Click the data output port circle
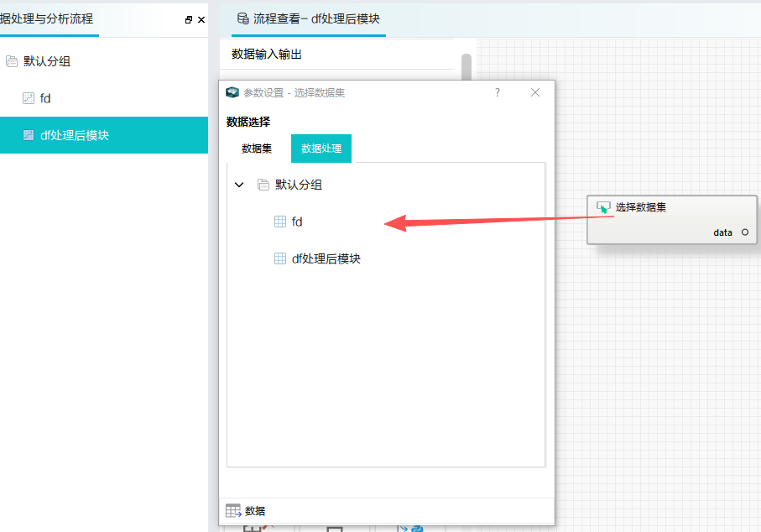The width and height of the screenshot is (761, 532). click(745, 232)
